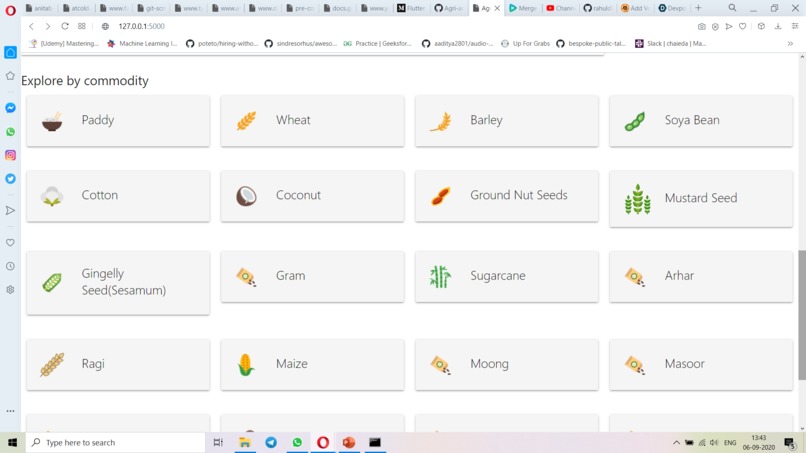The image size is (806, 453).
Task: Click the Masoor seed packet icon
Action: [635, 365]
